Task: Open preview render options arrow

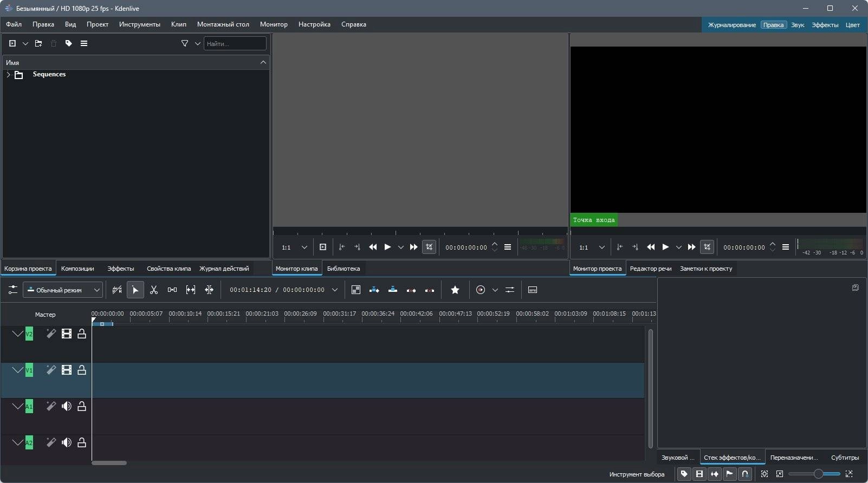Action: pos(495,290)
